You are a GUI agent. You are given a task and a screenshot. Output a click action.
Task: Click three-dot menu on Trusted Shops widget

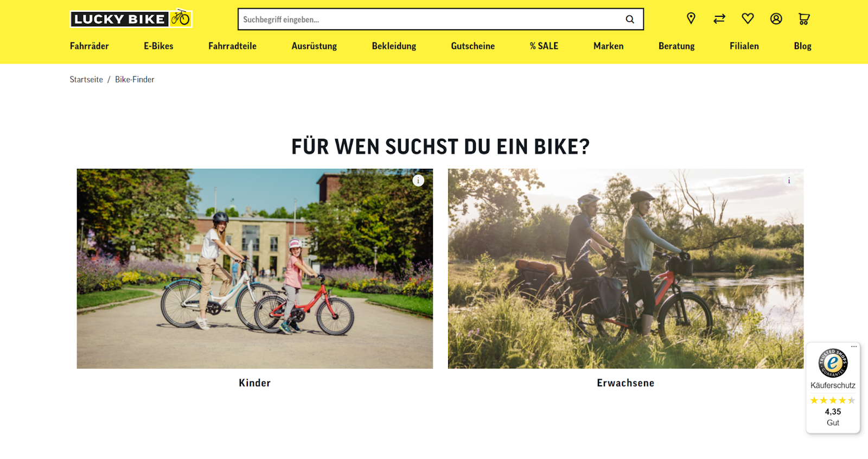(854, 346)
